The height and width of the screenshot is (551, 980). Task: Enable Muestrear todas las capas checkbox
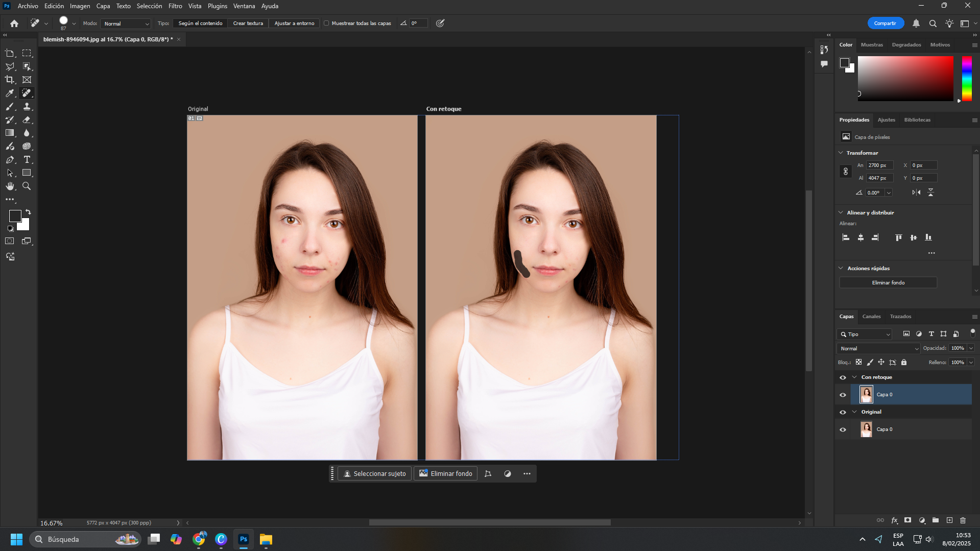(x=326, y=23)
